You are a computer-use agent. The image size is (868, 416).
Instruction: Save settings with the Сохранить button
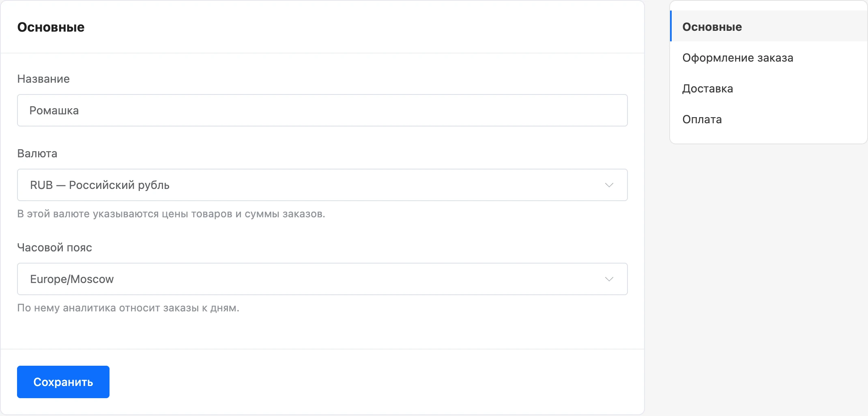(63, 382)
